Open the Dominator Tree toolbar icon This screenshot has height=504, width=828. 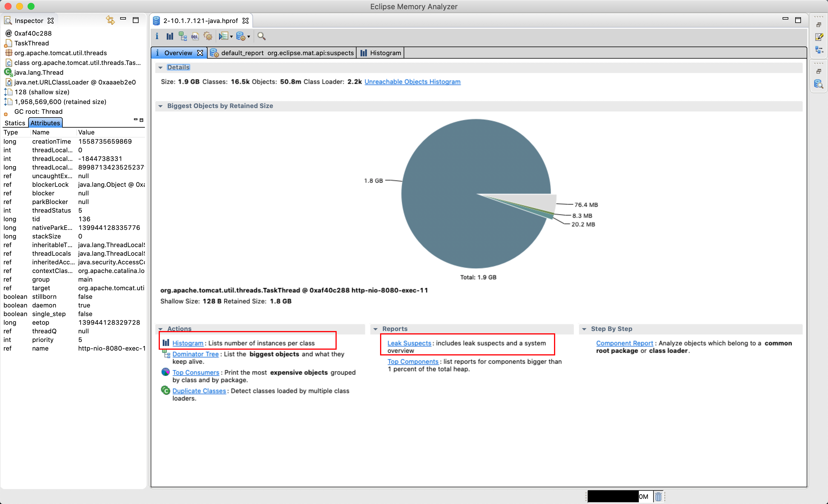(183, 36)
